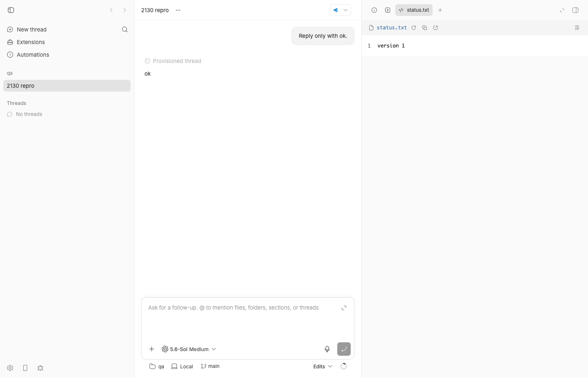Expand the open-in-editor dropdown arrow
The height and width of the screenshot is (378, 588).
click(346, 10)
